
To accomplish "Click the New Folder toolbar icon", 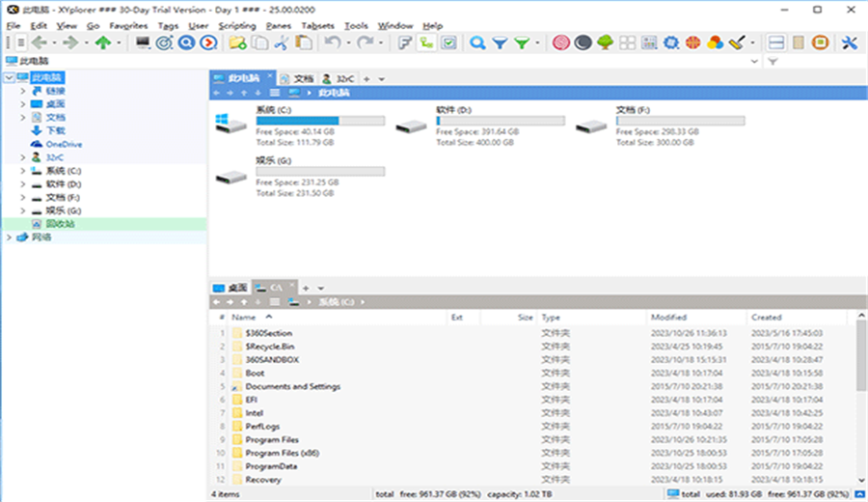I will (x=238, y=42).
